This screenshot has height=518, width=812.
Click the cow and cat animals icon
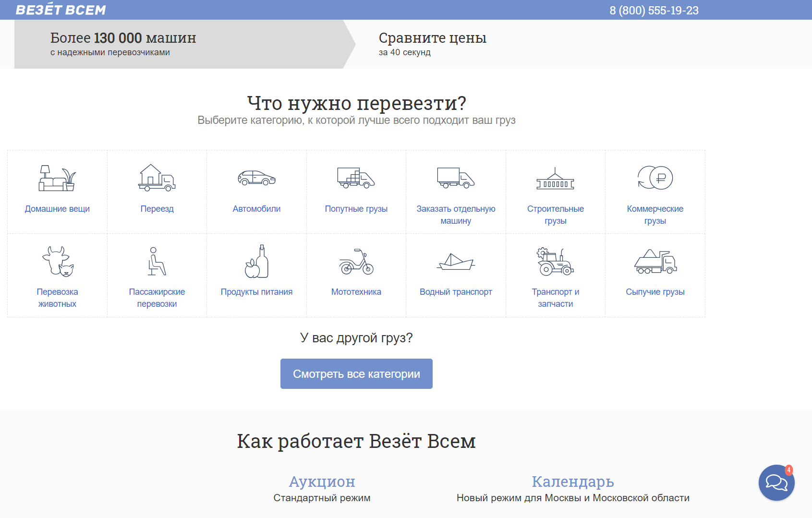pos(57,261)
